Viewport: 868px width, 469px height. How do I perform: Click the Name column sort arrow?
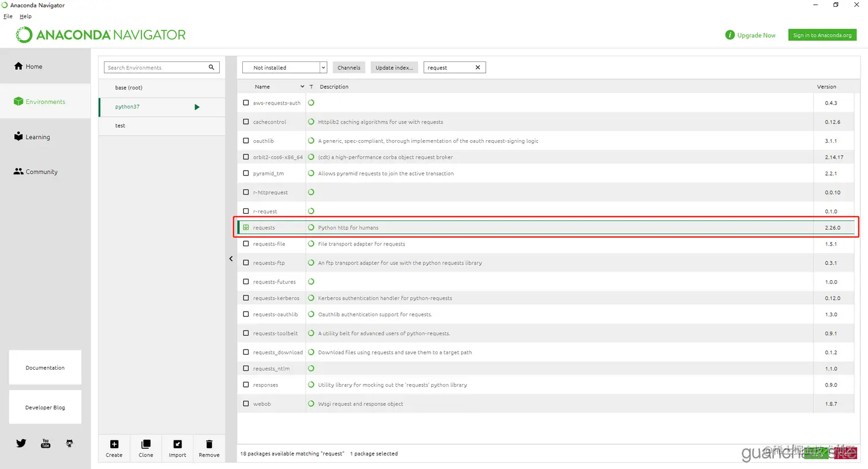point(302,87)
